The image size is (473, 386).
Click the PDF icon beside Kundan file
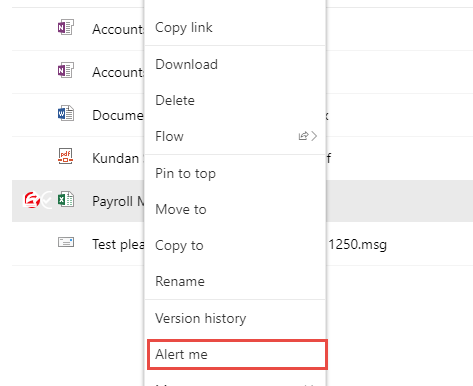pos(66,156)
